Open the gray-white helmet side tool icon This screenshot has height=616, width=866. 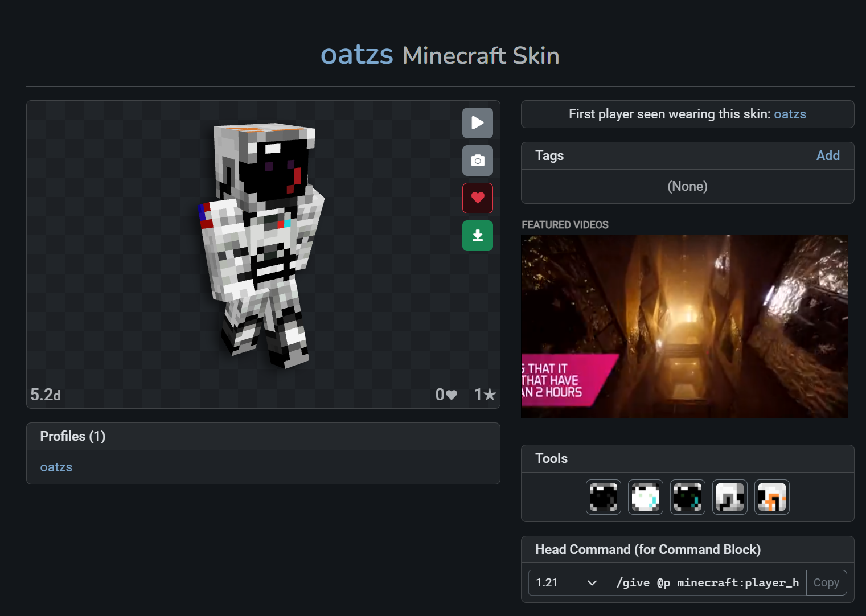729,497
